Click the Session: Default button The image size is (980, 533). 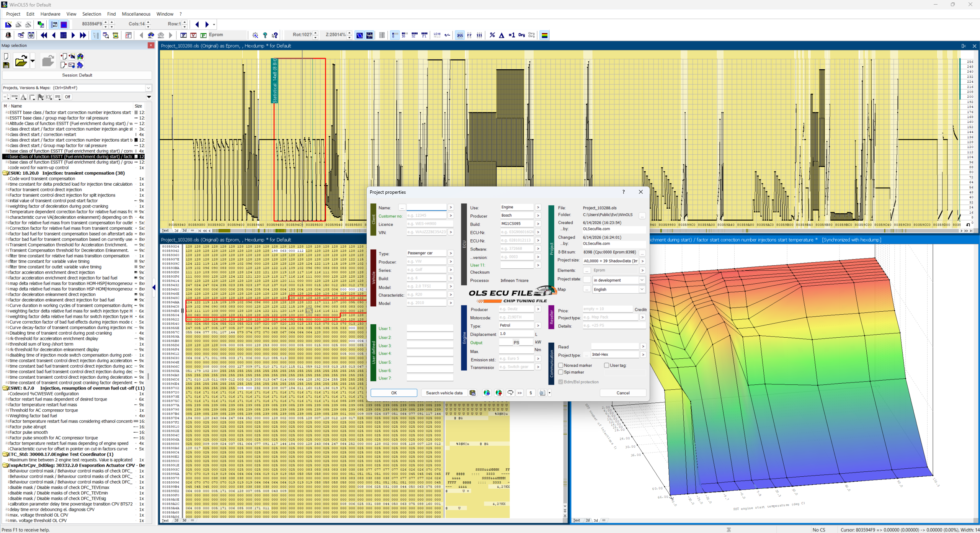coord(77,75)
